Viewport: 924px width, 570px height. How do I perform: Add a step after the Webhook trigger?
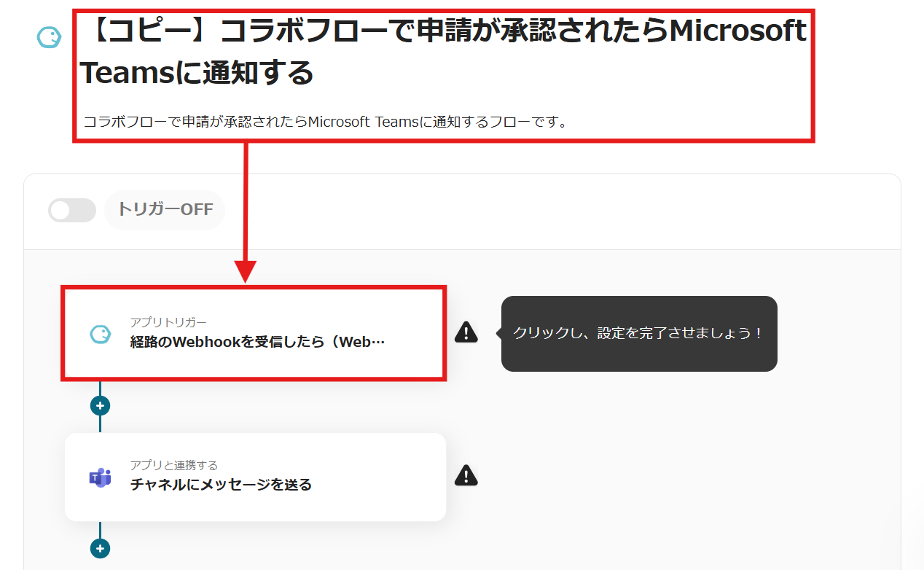(x=100, y=405)
